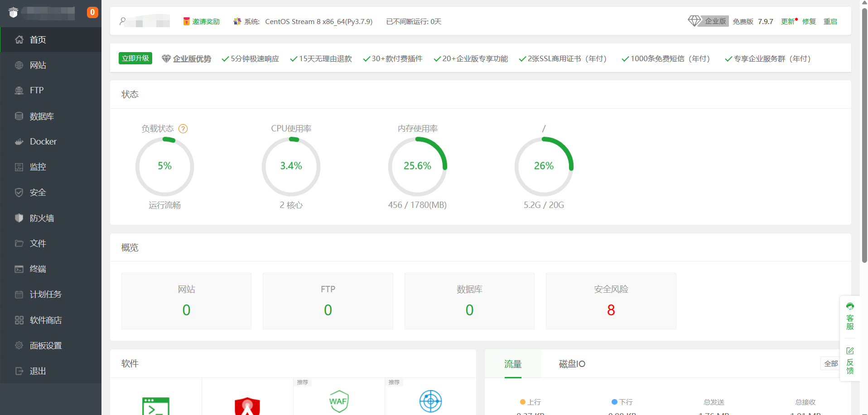This screenshot has height=415, width=868.
Task: Open the 反馈 feedback widget
Action: 850,361
